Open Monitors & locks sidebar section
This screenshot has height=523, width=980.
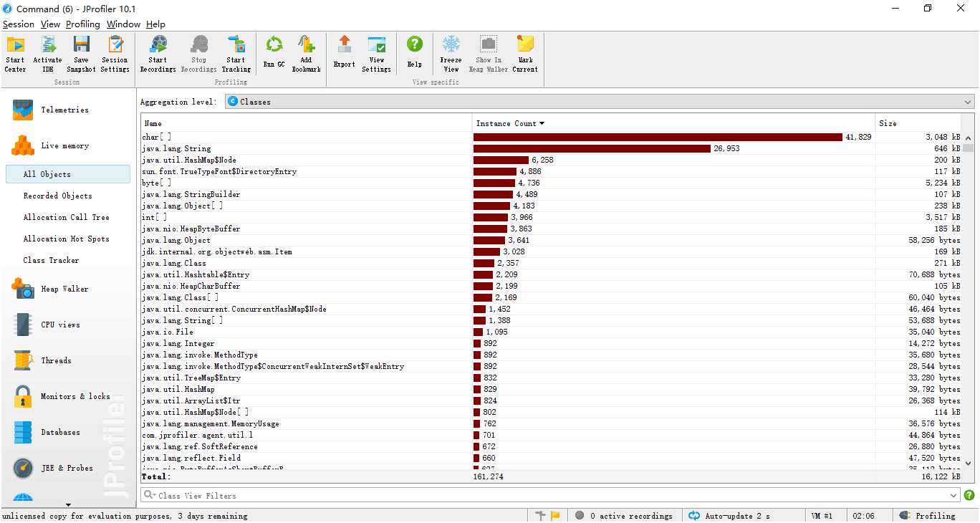(66, 396)
